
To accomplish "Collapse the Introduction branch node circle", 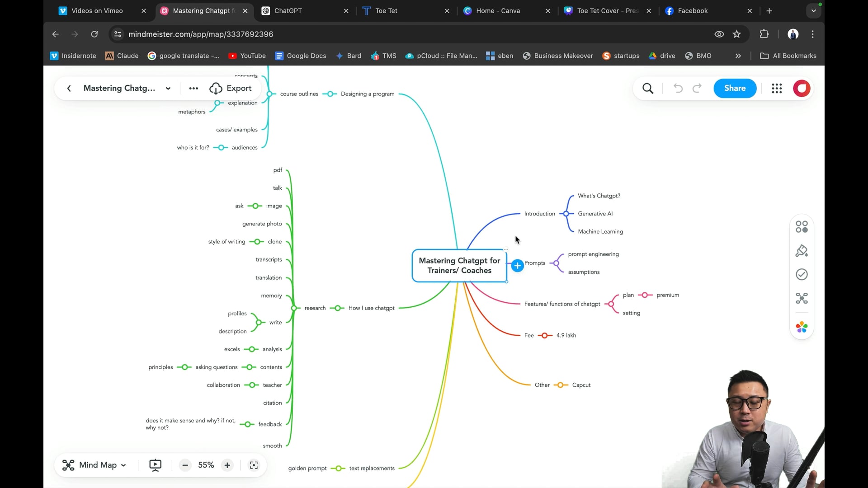I will tap(566, 214).
